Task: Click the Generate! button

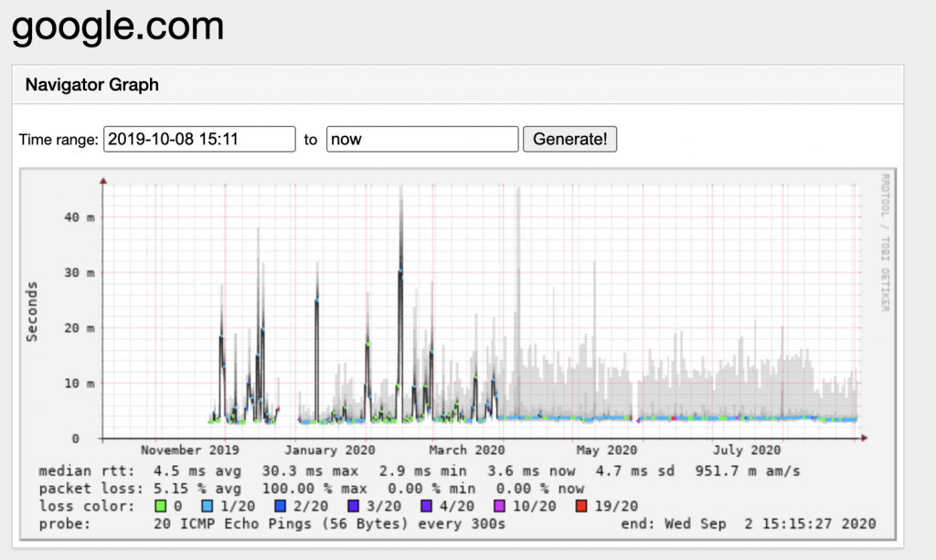Action: coord(569,139)
